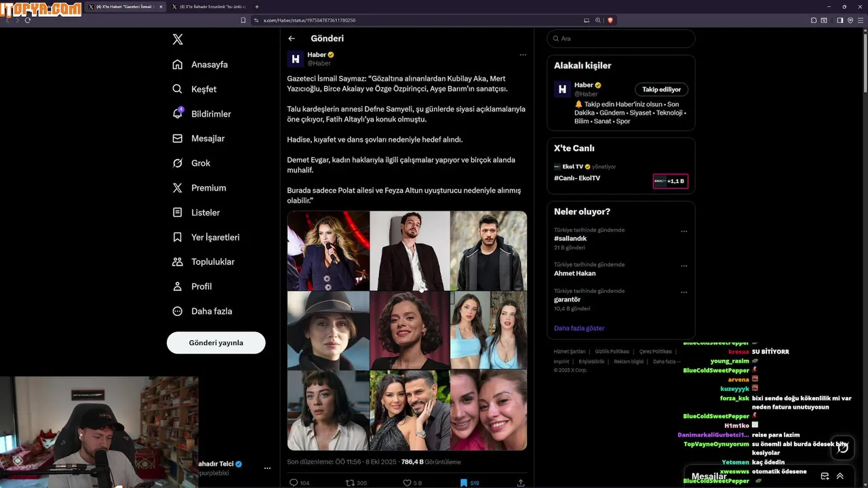The height and width of the screenshot is (488, 868).
Task: Switch to the Bahadır Erzurümlü browser tab
Action: click(x=210, y=7)
